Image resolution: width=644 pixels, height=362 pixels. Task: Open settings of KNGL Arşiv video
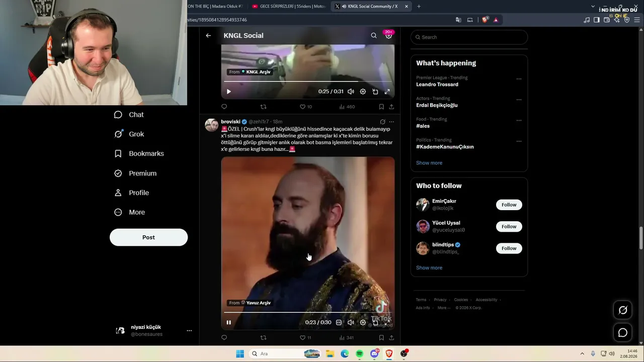click(363, 92)
